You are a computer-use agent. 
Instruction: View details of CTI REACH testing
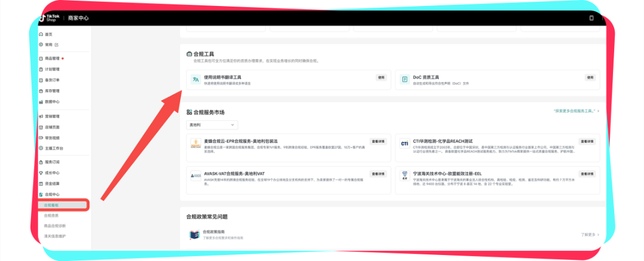tap(587, 141)
